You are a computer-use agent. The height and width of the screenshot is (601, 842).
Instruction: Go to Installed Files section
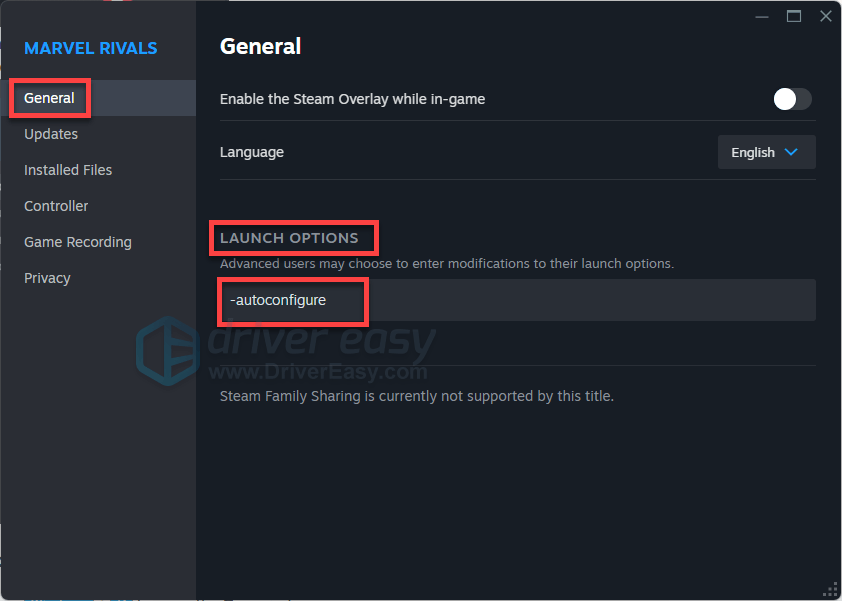tap(68, 170)
